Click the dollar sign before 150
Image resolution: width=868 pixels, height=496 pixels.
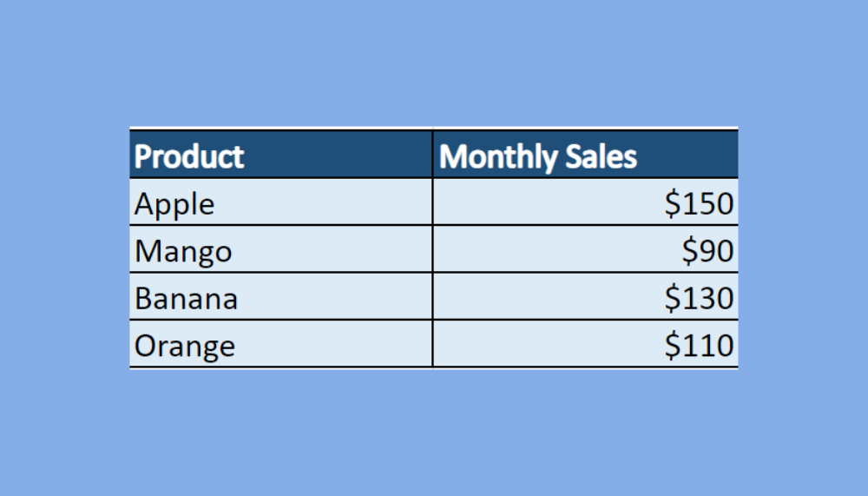pos(673,204)
